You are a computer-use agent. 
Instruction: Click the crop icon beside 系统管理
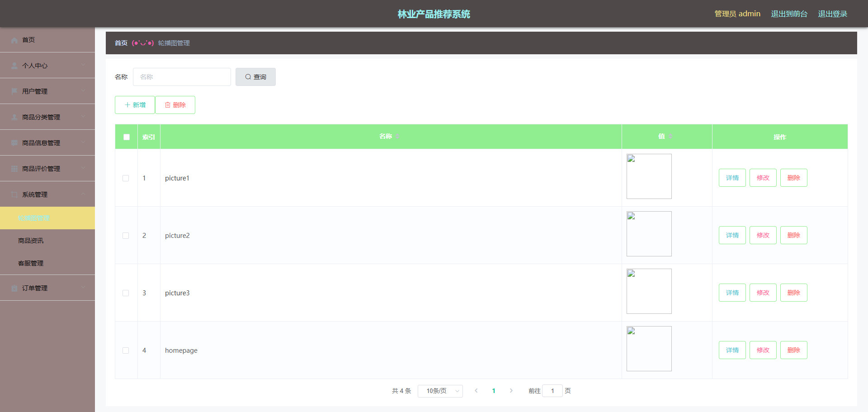click(x=14, y=195)
